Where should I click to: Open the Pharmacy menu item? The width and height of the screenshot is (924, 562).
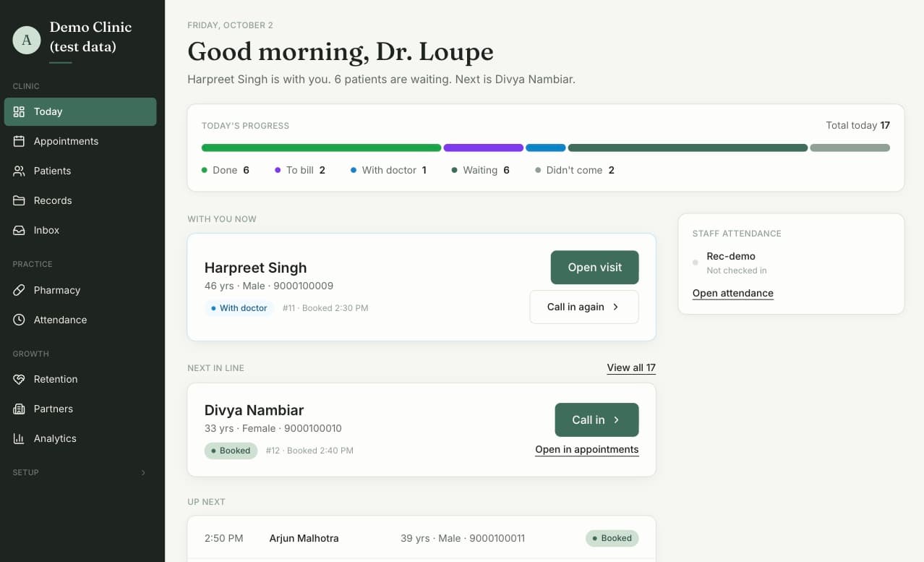pos(80,290)
